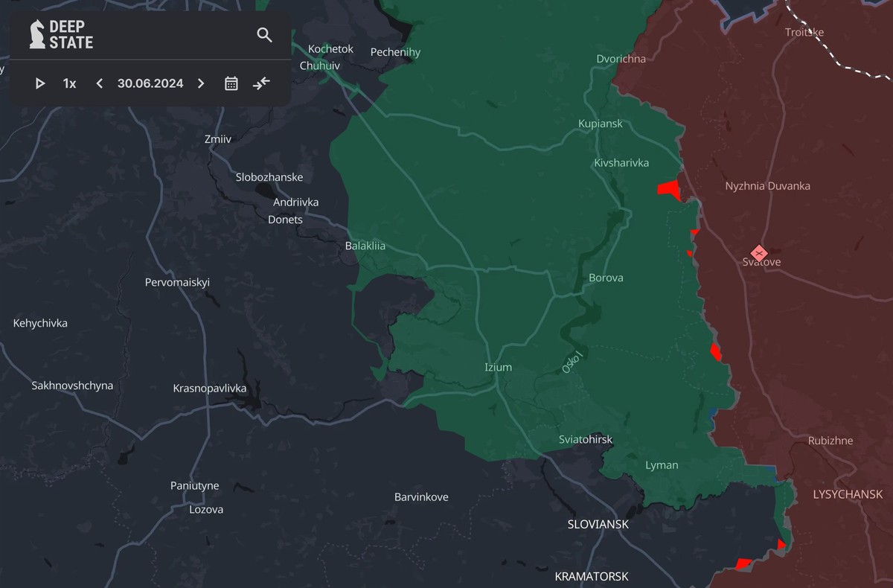Click the SLOVIANSK city label
Viewport: 893px width, 588px height.
(x=598, y=525)
